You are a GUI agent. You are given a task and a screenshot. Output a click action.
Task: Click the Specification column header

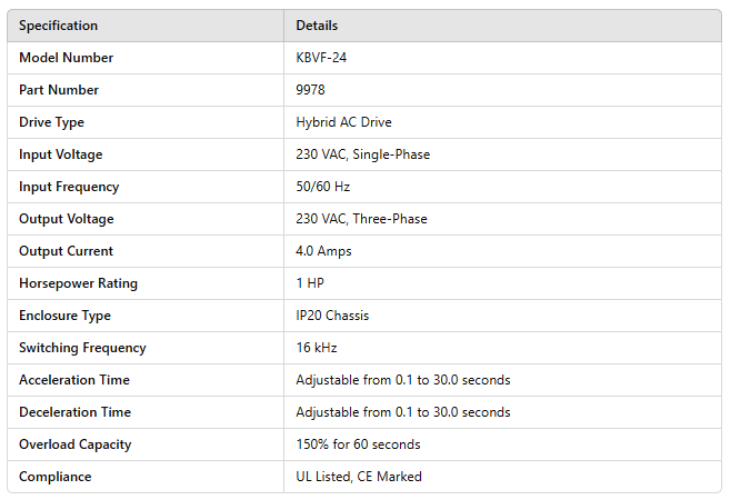tap(58, 26)
